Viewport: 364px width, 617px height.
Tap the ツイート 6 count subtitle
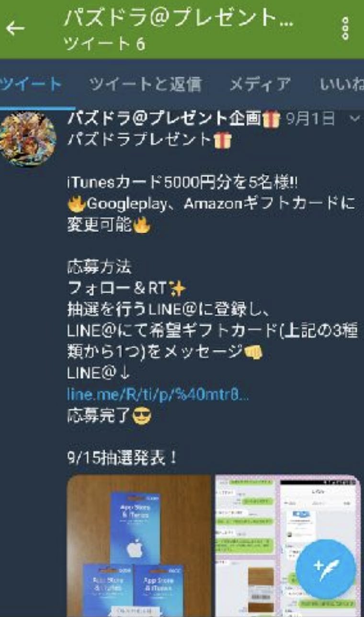click(x=104, y=44)
